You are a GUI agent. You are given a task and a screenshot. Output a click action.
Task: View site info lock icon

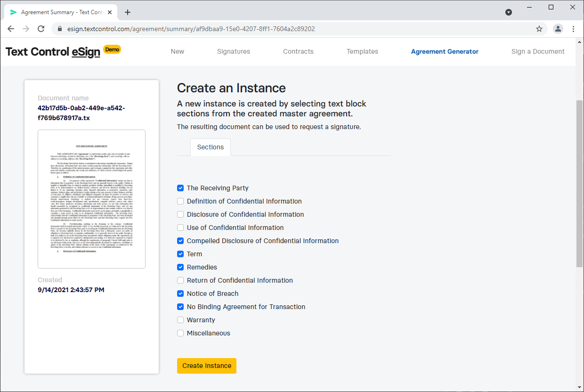(x=59, y=29)
